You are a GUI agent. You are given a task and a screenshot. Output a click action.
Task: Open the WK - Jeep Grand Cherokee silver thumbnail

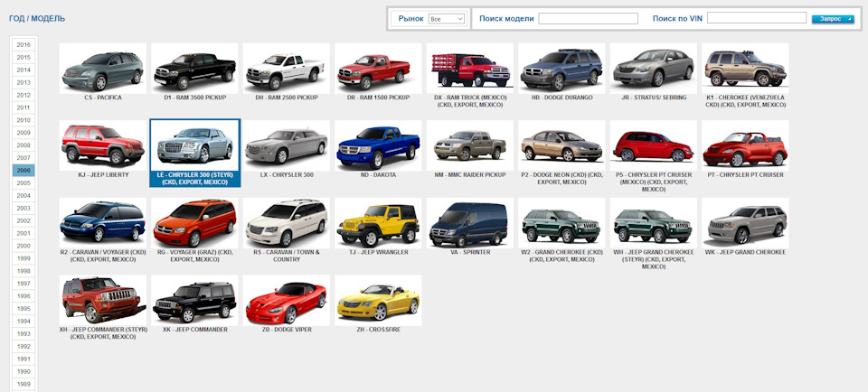pyautogui.click(x=745, y=223)
